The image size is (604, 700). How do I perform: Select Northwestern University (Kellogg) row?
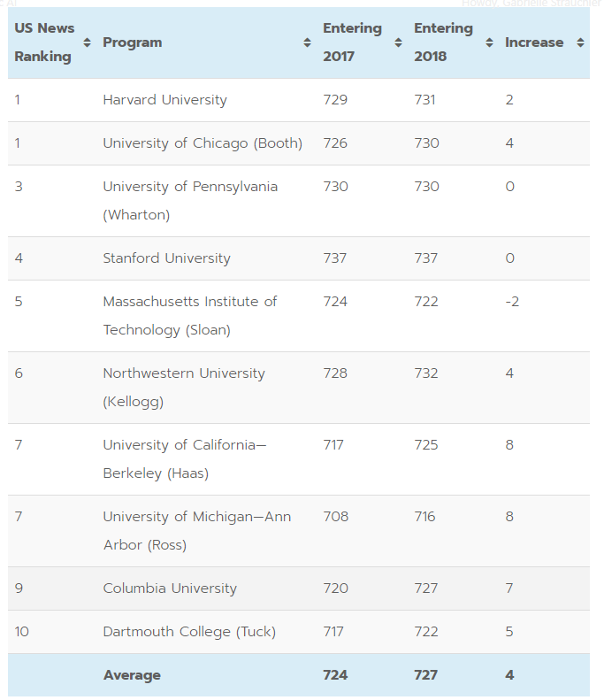(184, 387)
